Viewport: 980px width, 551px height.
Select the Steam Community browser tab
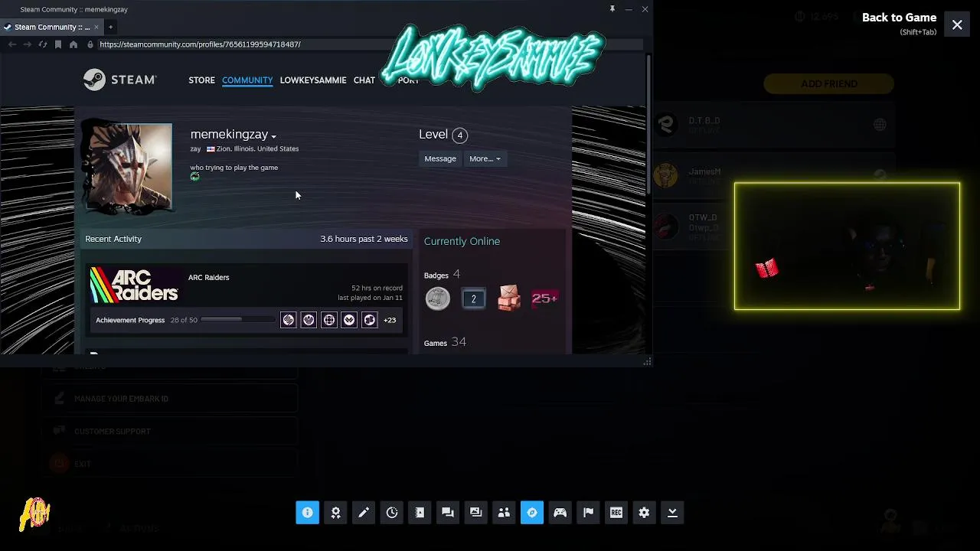point(51,27)
